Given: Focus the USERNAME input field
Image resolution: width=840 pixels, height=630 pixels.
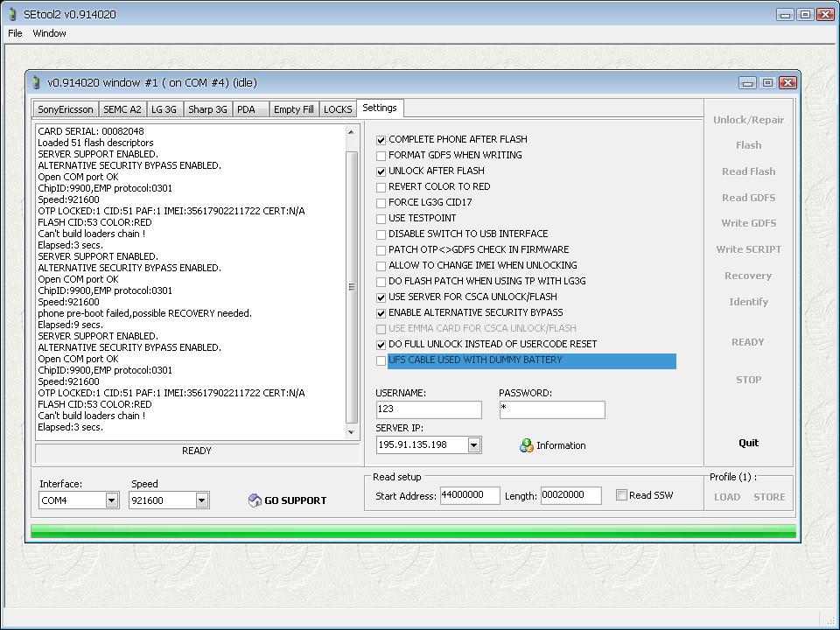Looking at the screenshot, I should pyautogui.click(x=429, y=409).
